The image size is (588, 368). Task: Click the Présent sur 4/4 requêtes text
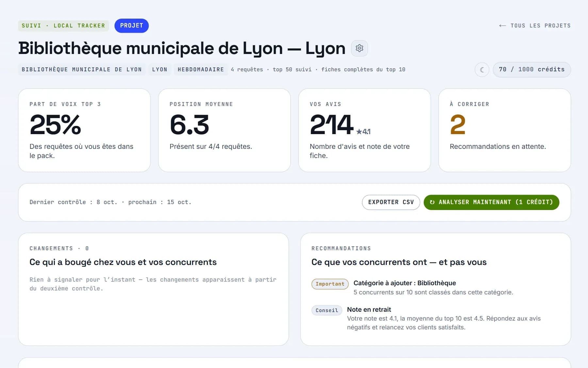pos(211,147)
